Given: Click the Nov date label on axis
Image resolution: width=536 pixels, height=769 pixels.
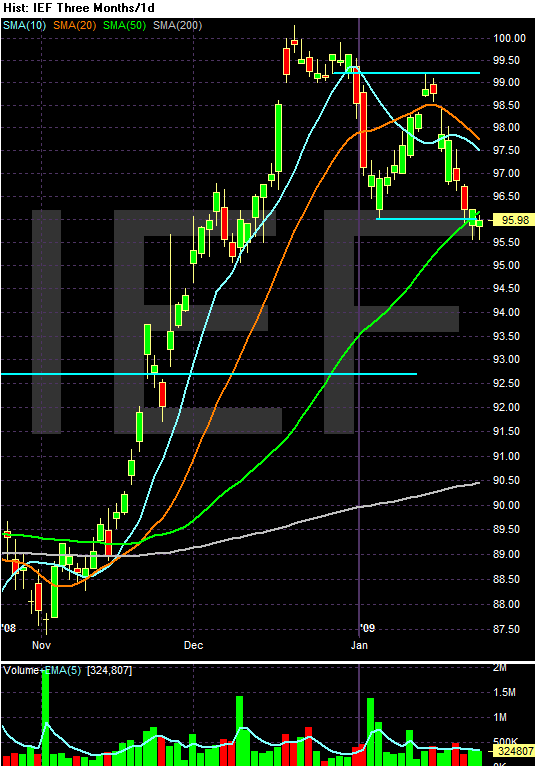Looking at the screenshot, I should pyautogui.click(x=41, y=645).
